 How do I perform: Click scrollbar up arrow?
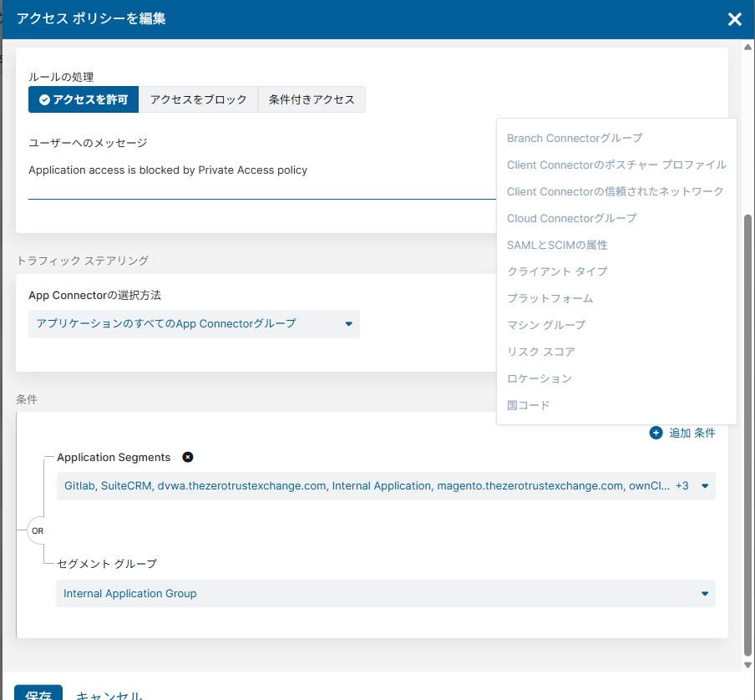[x=747, y=47]
